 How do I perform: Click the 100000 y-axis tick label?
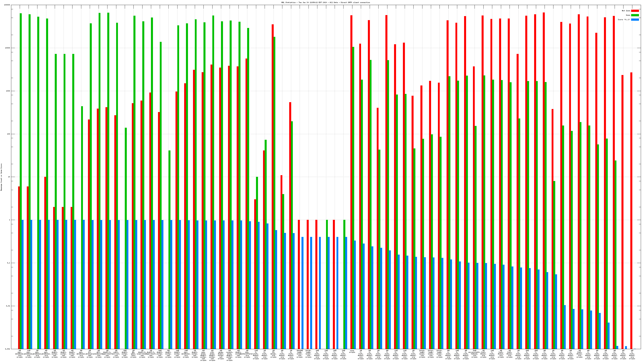point(7,5)
